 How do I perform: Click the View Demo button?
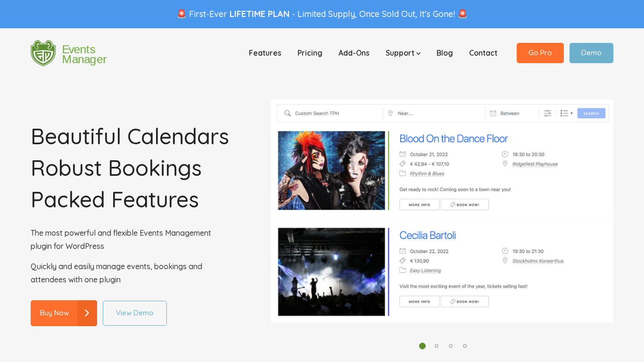135,313
